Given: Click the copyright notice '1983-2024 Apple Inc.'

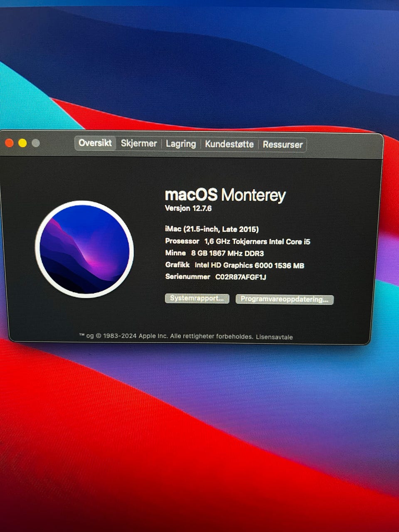Looking at the screenshot, I should click(x=135, y=336).
